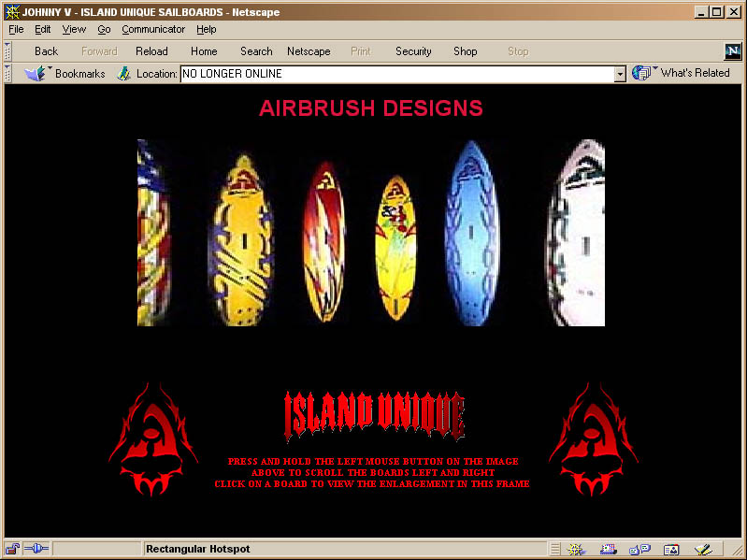Open the Security info button

pos(413,51)
